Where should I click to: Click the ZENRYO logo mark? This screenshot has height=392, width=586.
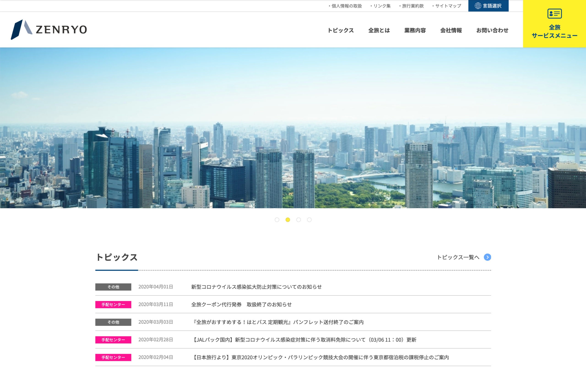pyautogui.click(x=22, y=30)
